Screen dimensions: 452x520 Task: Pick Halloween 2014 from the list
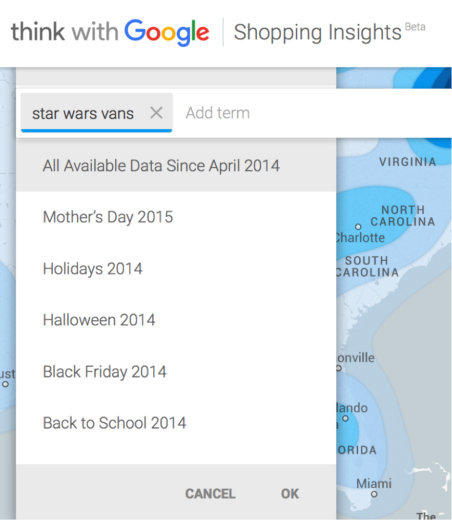[x=176, y=320]
